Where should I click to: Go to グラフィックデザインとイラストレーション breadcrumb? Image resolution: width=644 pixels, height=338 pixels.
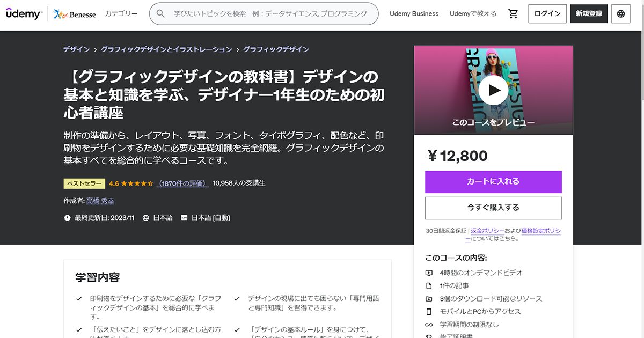(x=166, y=49)
